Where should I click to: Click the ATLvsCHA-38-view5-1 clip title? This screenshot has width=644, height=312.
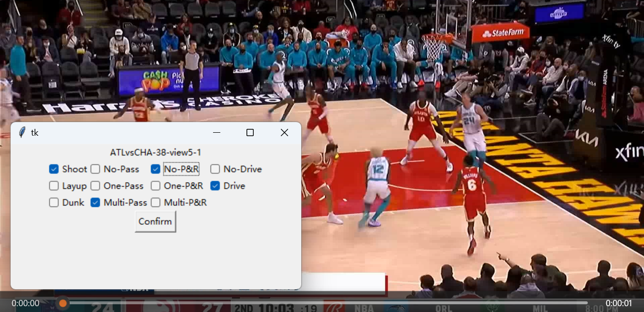(155, 153)
